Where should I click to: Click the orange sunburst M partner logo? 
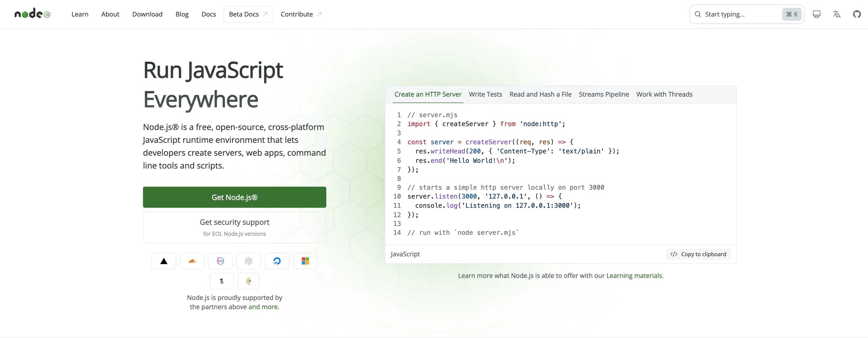tap(249, 281)
